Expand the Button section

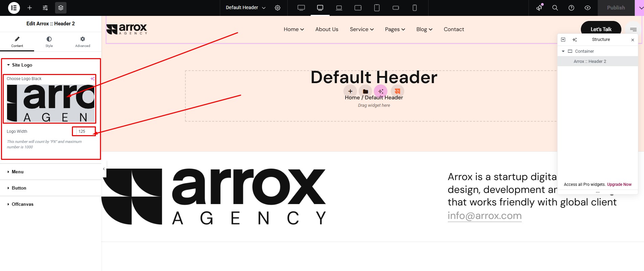(51, 188)
